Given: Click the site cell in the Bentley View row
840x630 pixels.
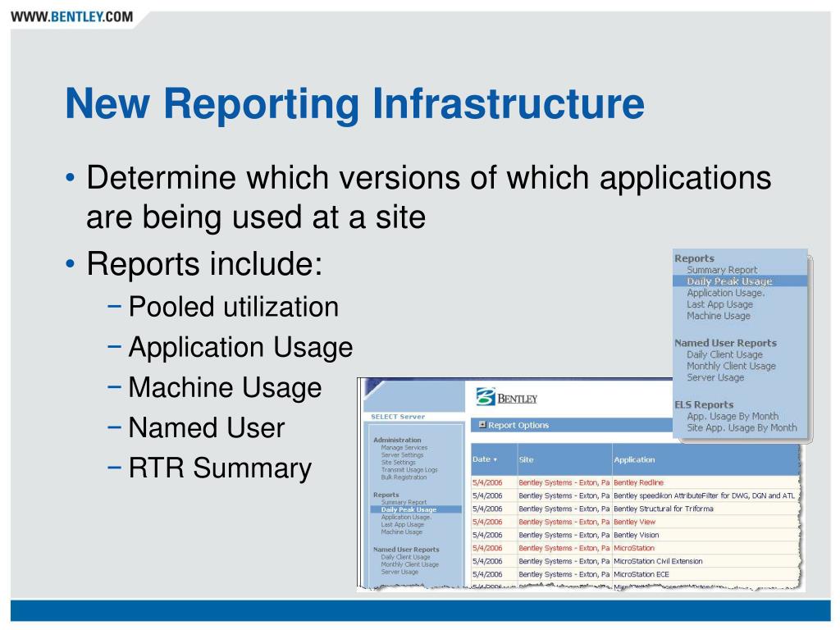Looking at the screenshot, I should (564, 522).
